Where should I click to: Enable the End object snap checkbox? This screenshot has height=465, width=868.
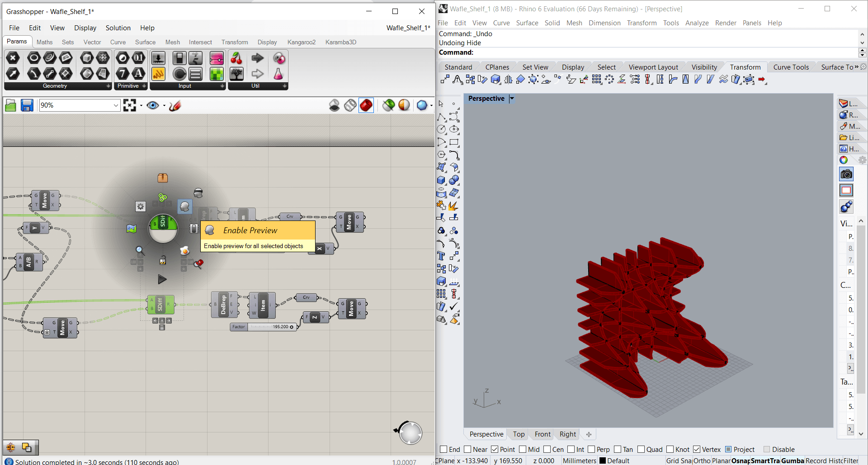443,449
